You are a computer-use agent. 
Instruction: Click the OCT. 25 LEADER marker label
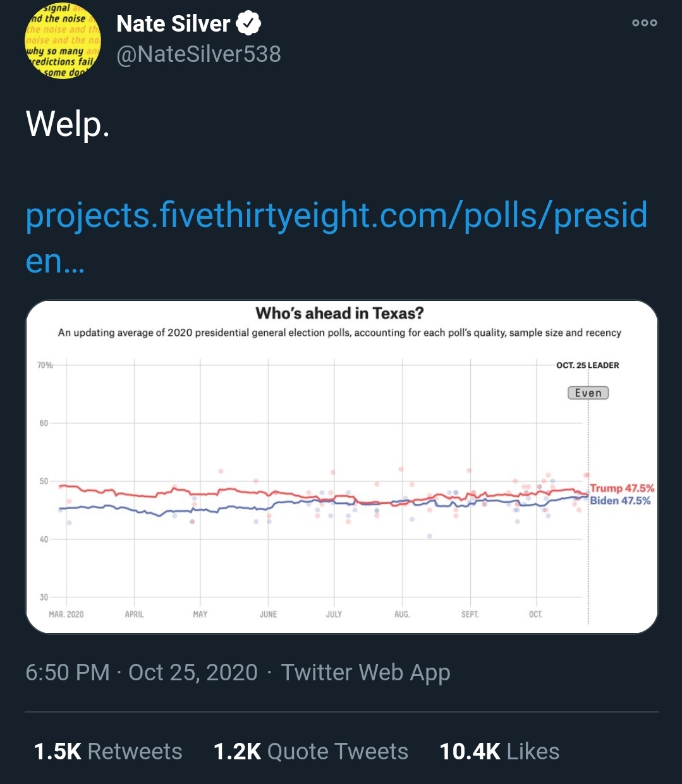click(x=587, y=365)
